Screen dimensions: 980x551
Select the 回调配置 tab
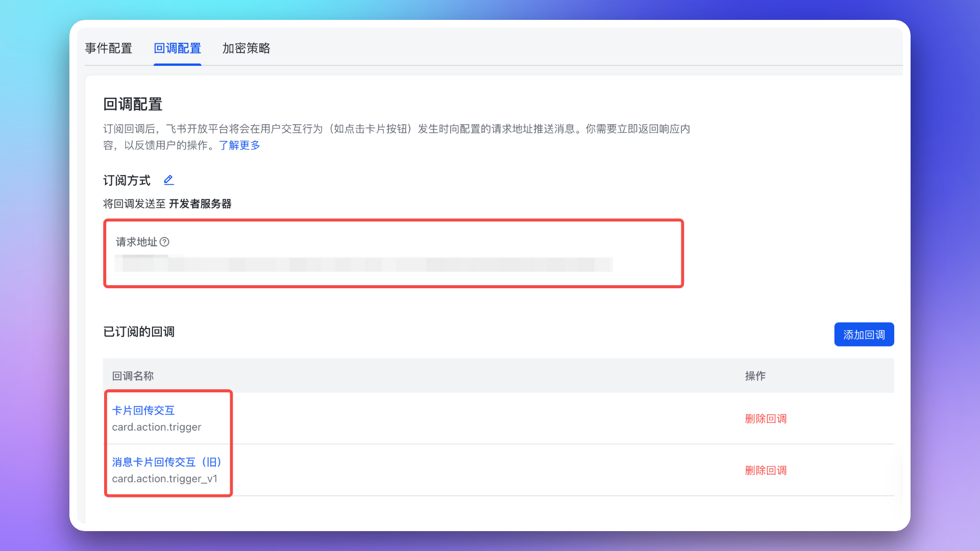click(x=177, y=48)
